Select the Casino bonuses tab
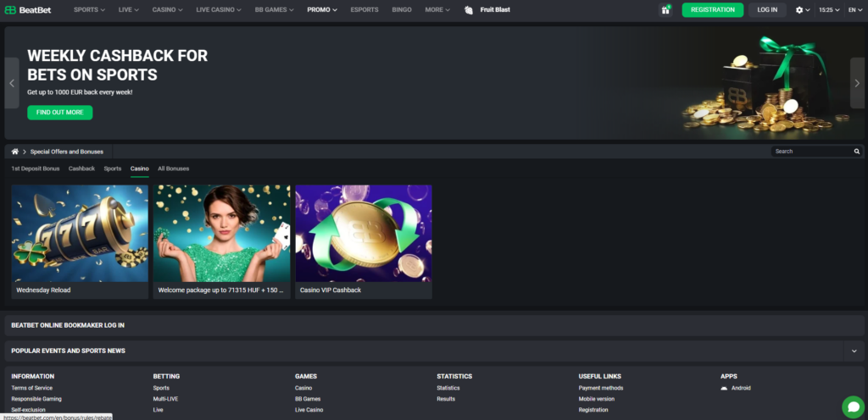The image size is (868, 420). [140, 169]
